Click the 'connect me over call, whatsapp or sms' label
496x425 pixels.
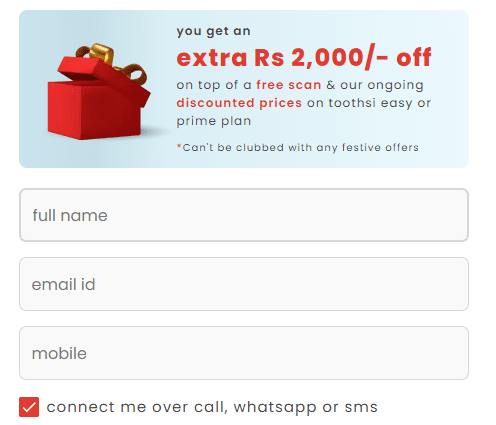click(212, 407)
